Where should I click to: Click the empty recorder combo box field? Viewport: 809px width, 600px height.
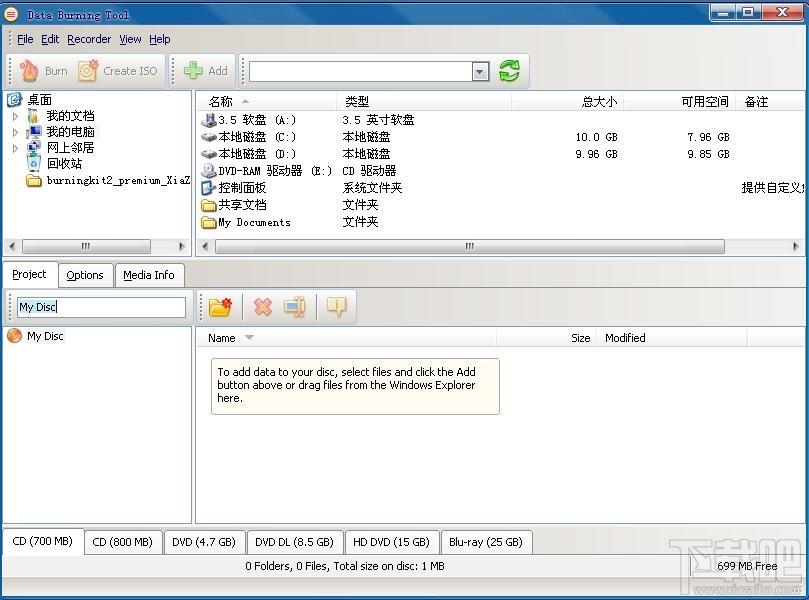coord(360,71)
